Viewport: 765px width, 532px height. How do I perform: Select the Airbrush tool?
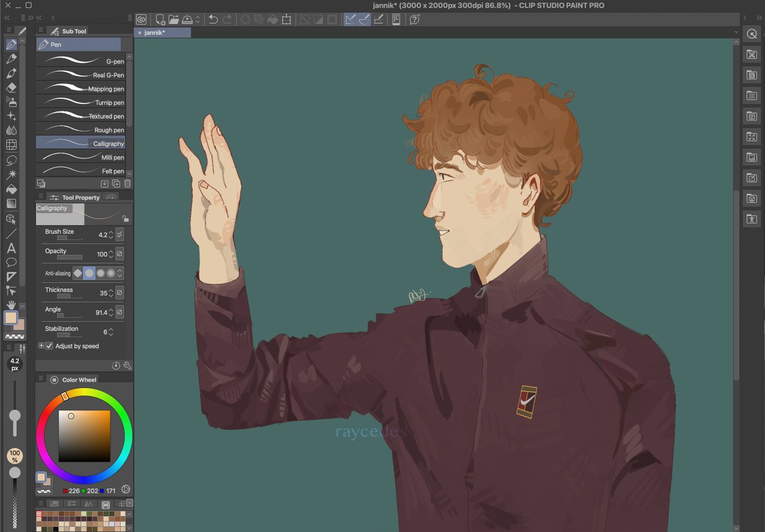[12, 101]
